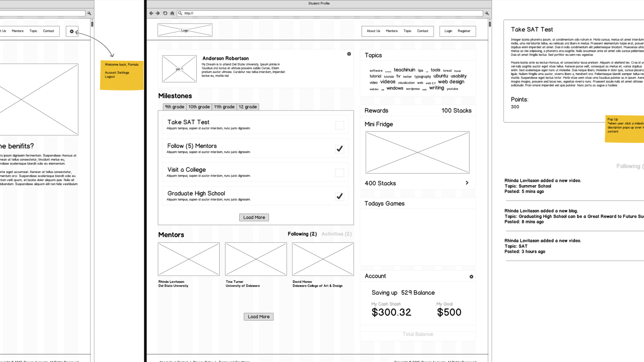The height and width of the screenshot is (362, 644).
Task: Expand the 400 Stacks reward chevron
Action: coord(467,183)
